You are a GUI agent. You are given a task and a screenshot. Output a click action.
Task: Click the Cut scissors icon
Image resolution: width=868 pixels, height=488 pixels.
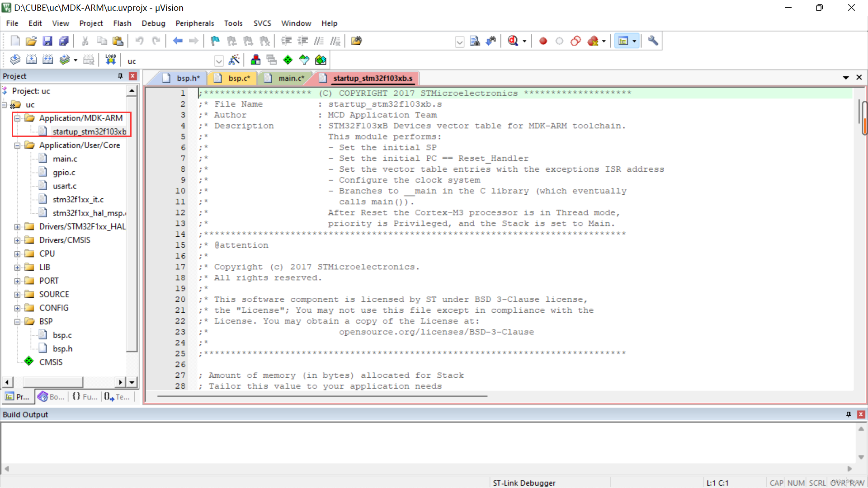point(85,41)
